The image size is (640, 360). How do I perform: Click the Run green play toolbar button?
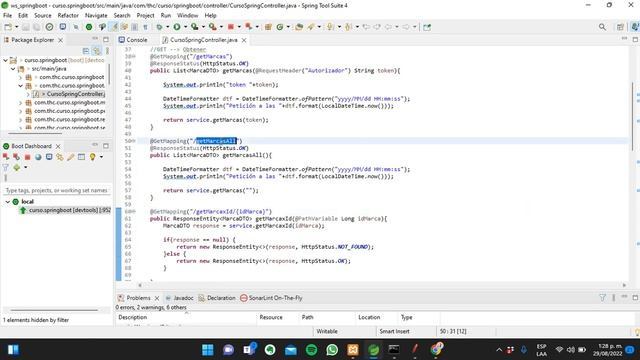[177, 27]
